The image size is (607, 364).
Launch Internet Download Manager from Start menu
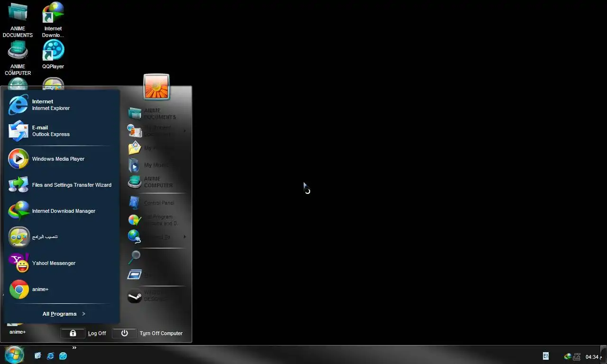click(62, 211)
